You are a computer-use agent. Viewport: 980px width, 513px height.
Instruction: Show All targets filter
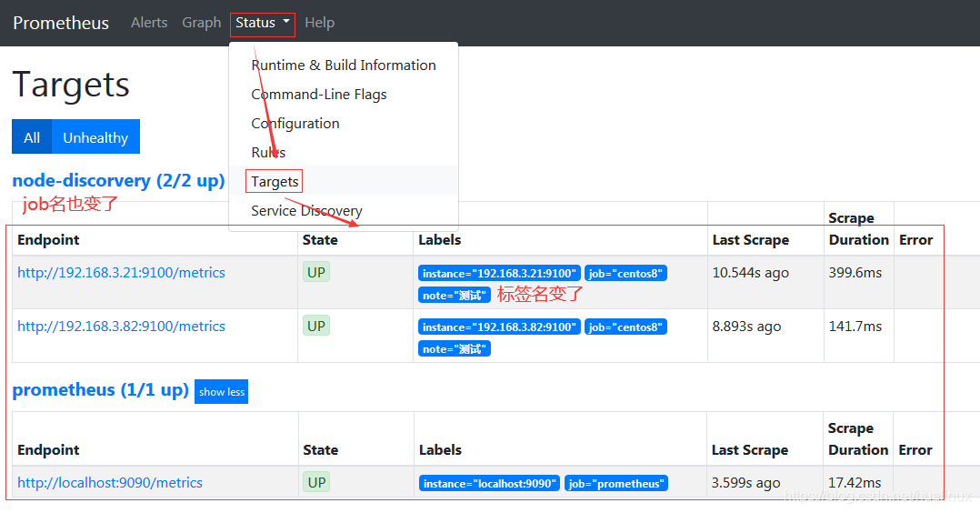[32, 137]
